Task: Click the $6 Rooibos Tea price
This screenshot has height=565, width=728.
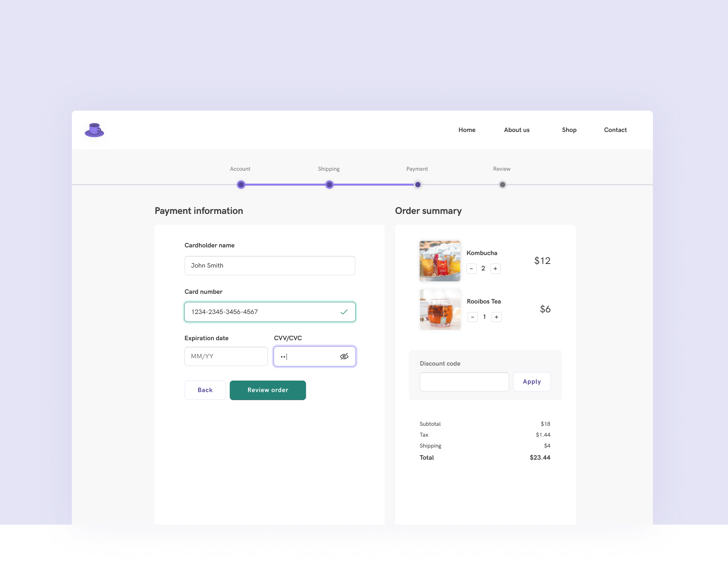Action: pos(545,309)
